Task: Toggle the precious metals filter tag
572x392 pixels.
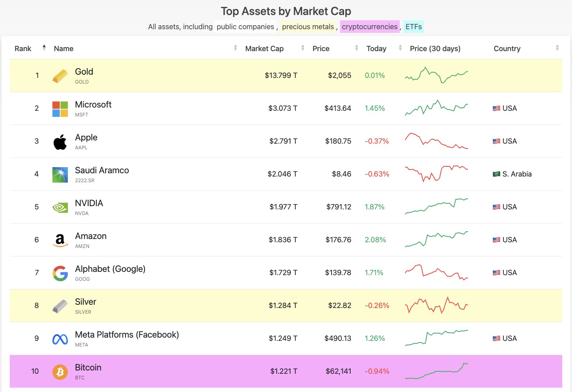Action: (x=308, y=27)
